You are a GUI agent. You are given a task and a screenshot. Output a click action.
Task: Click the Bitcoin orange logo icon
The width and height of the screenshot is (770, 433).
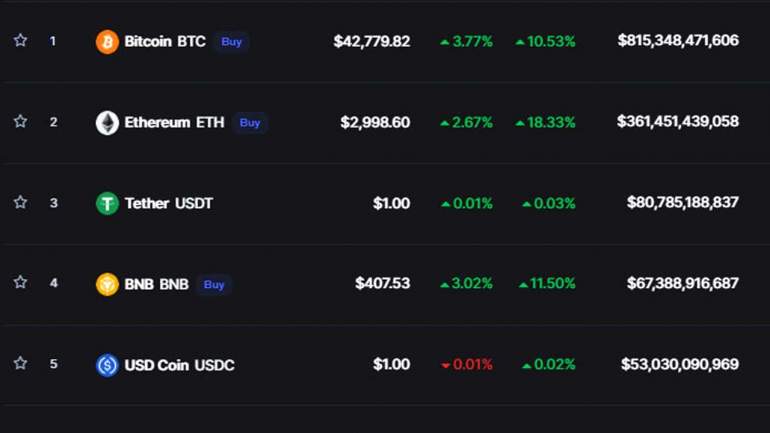click(107, 42)
